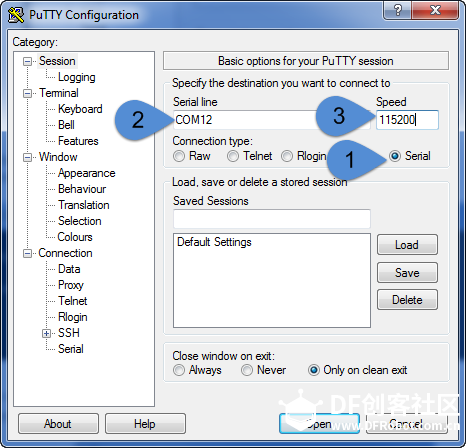Collapse the Connection tree node
Viewport: 466px width, 448px height.
[27, 253]
